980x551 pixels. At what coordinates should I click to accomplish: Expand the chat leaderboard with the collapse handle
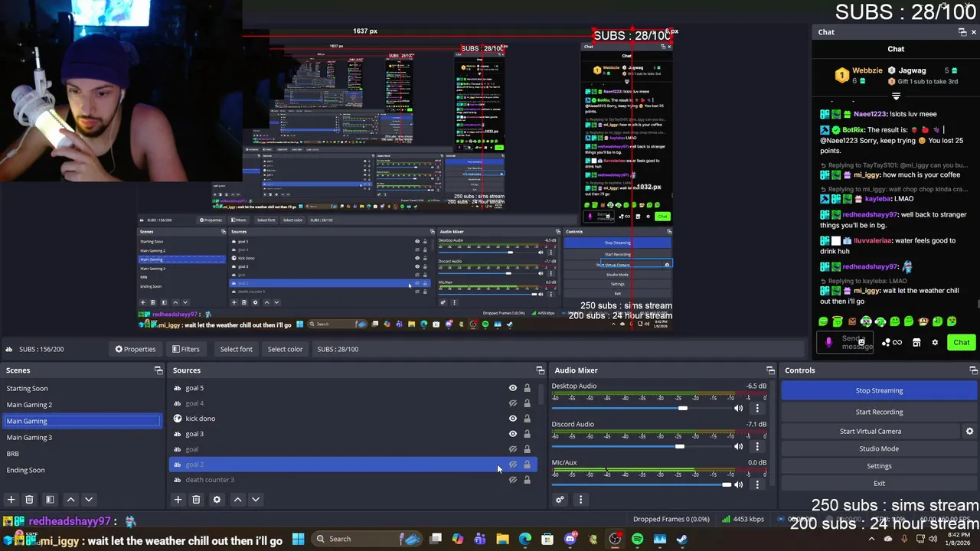896,96
